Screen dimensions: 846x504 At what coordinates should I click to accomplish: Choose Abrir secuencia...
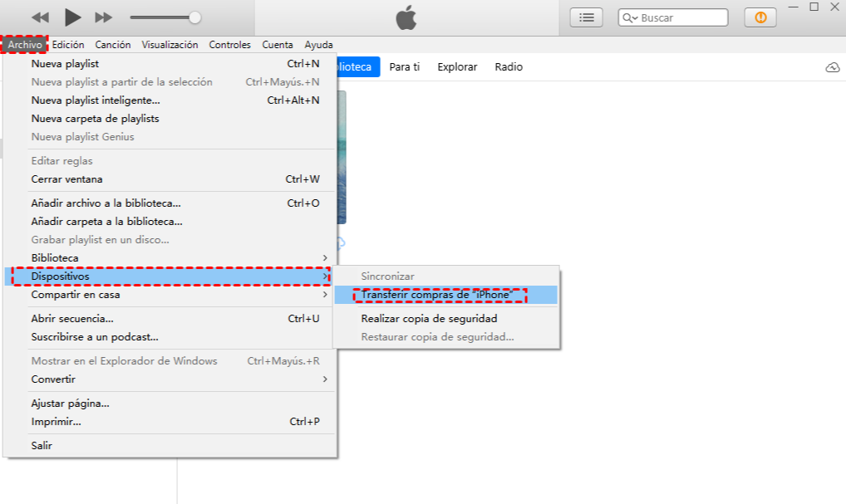pyautogui.click(x=170, y=319)
